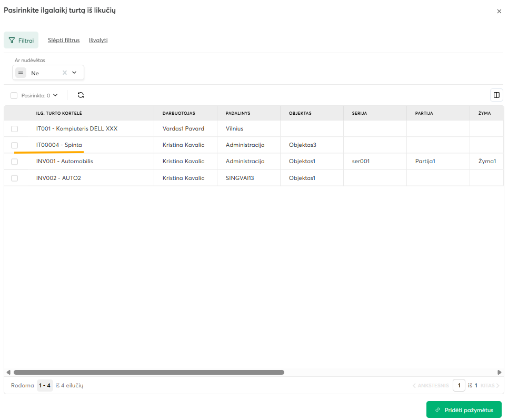
Task: Open the Pasirinkta selection dropdown chevron
Action: click(55, 95)
